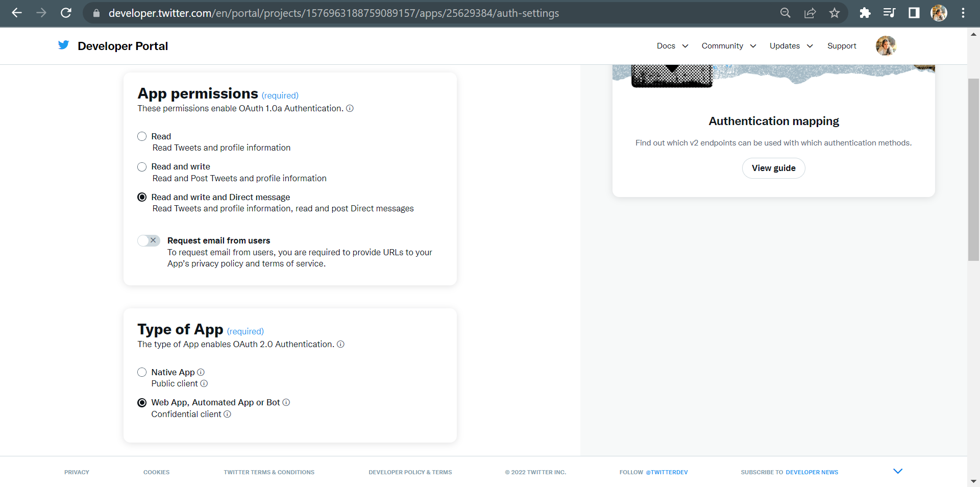Screen dimensions: 980x487
Task: Open the Updates menu in the header
Action: coord(791,46)
